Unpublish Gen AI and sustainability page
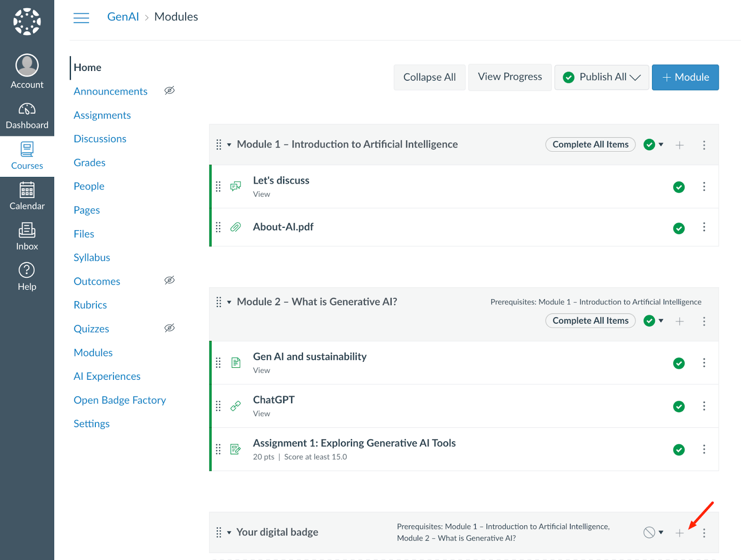This screenshot has width=741, height=560. coord(679,363)
